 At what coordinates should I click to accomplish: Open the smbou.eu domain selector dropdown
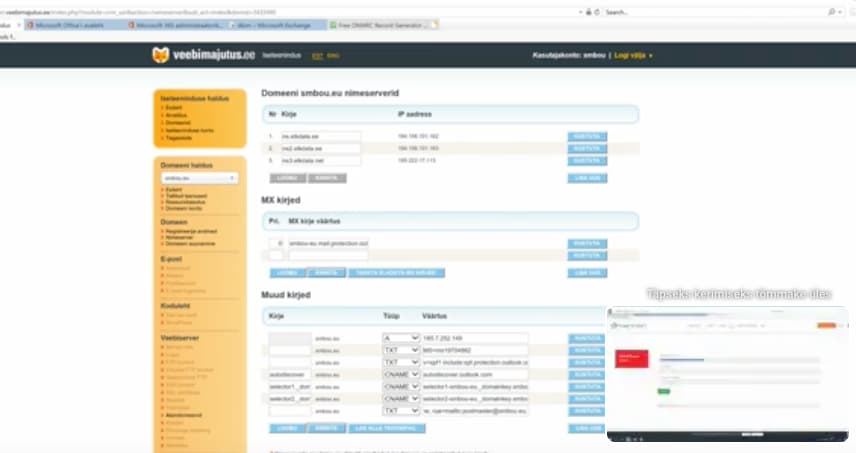point(200,178)
